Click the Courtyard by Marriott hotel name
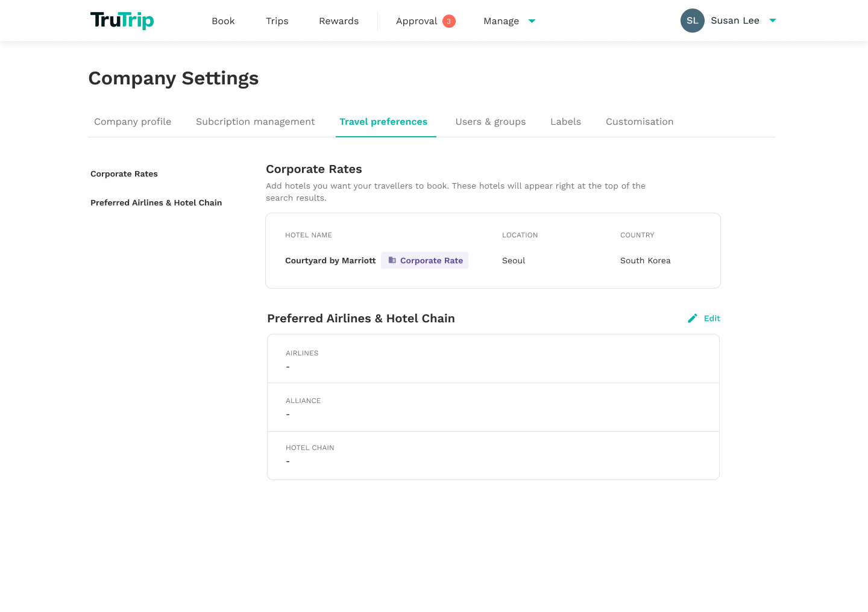 330,261
